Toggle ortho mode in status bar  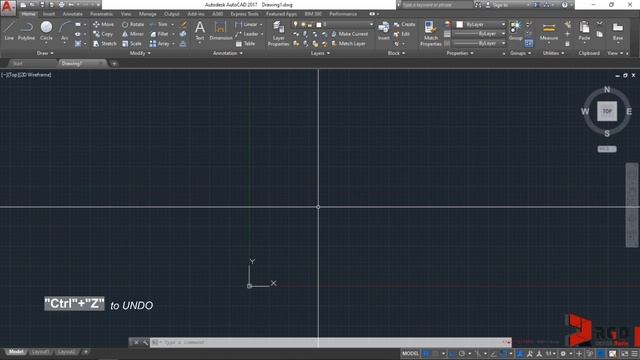pos(452,353)
